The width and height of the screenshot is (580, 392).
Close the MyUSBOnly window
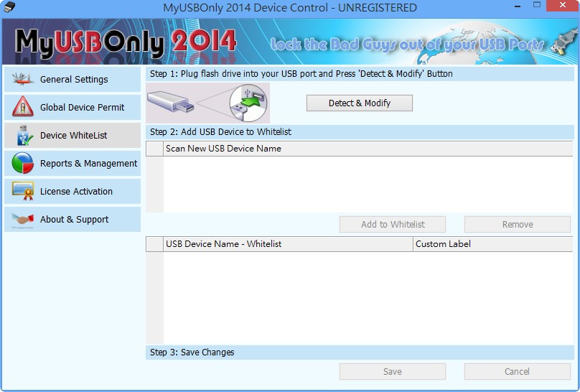563,5
